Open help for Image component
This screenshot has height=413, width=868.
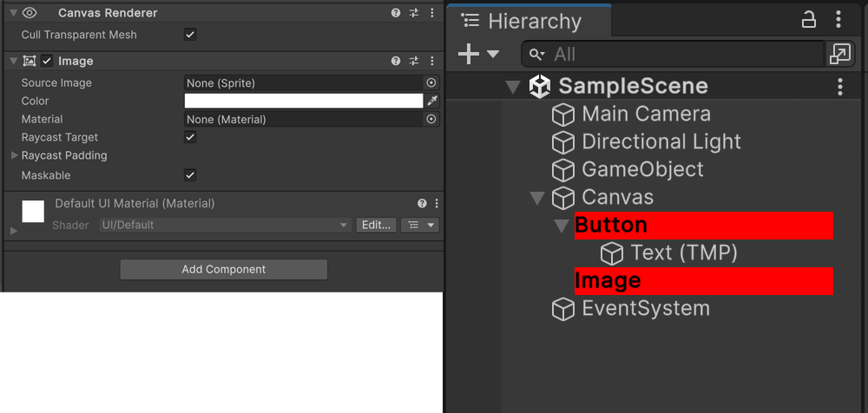click(396, 61)
